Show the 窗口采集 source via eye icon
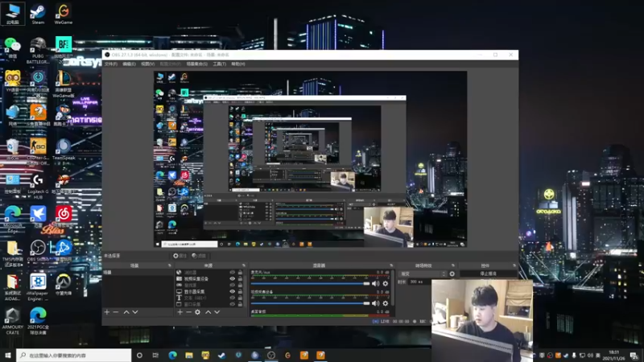The width and height of the screenshot is (644, 362). tap(232, 304)
